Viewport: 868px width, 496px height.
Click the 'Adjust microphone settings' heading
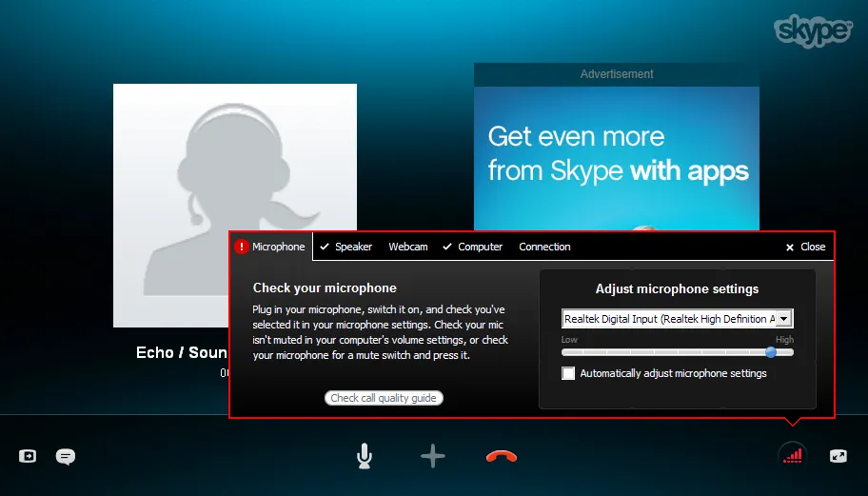click(677, 289)
